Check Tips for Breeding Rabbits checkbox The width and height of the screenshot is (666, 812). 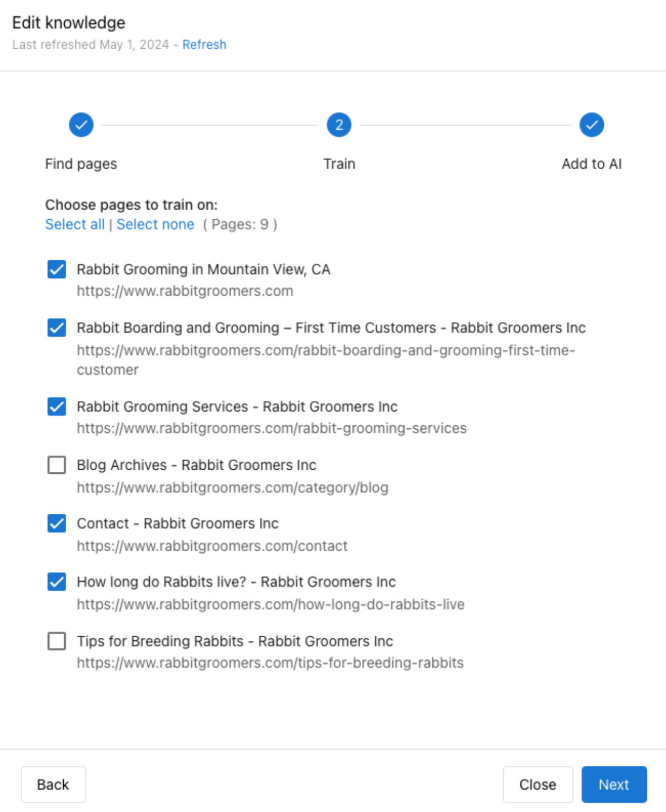pos(56,641)
